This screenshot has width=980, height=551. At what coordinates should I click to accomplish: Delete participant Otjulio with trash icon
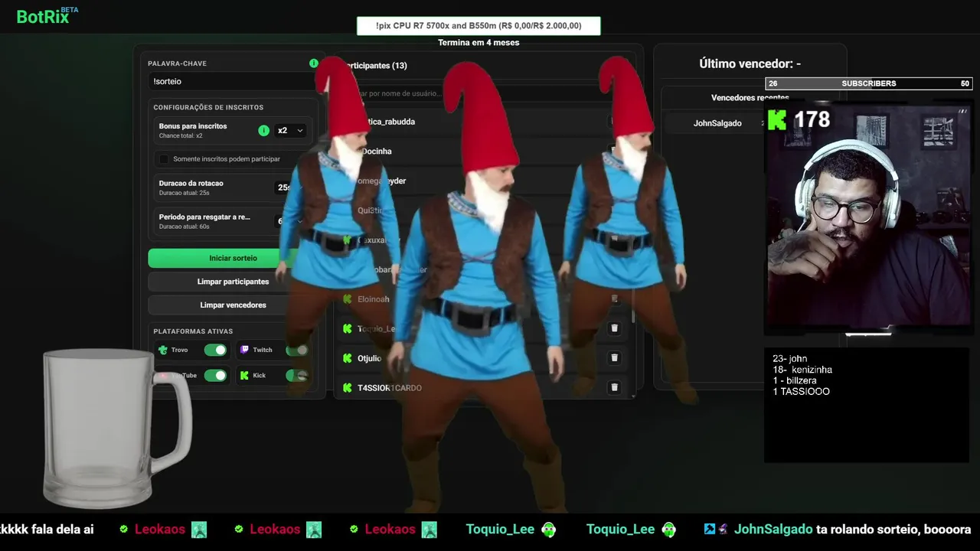pos(614,357)
